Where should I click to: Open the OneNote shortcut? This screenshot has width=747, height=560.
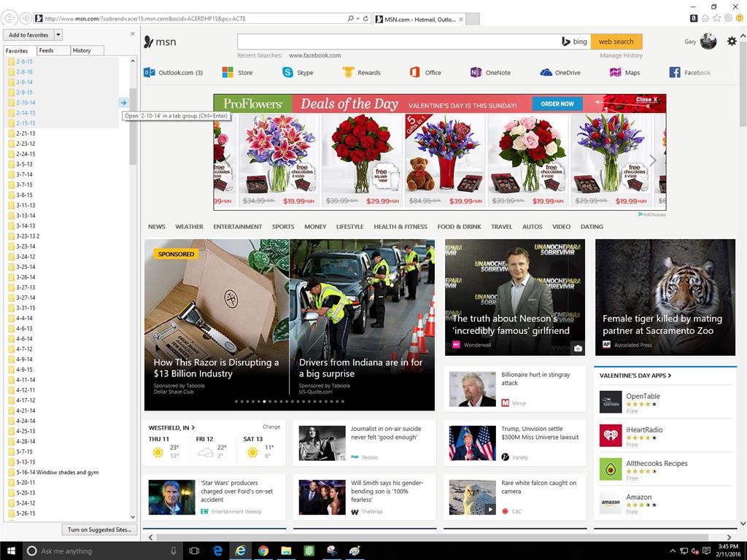(490, 72)
